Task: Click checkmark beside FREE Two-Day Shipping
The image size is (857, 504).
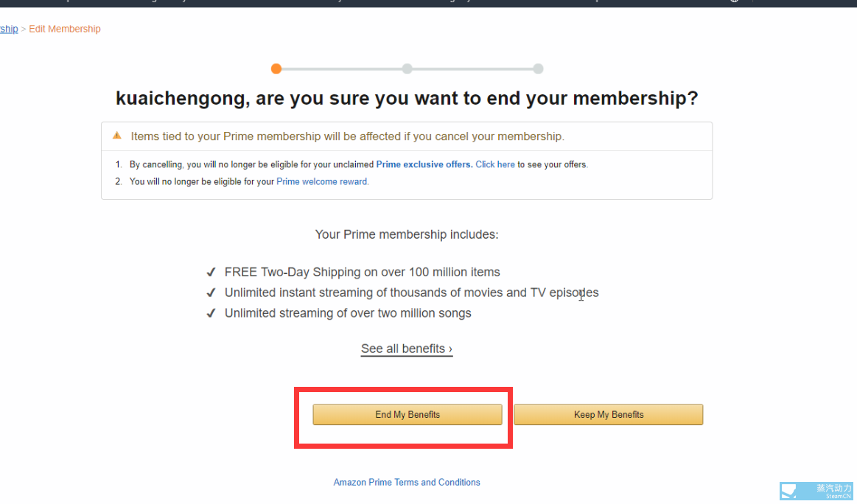Action: [211, 272]
